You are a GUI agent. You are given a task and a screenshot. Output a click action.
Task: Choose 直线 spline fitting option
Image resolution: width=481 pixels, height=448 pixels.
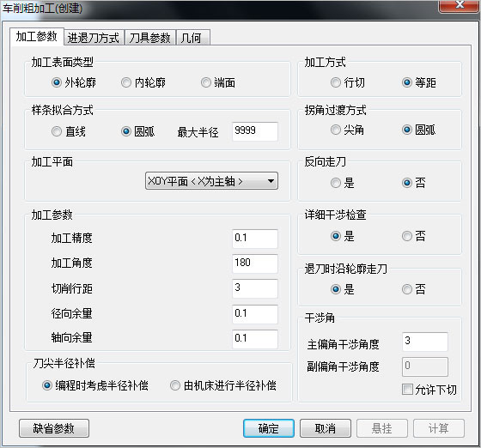69,131
